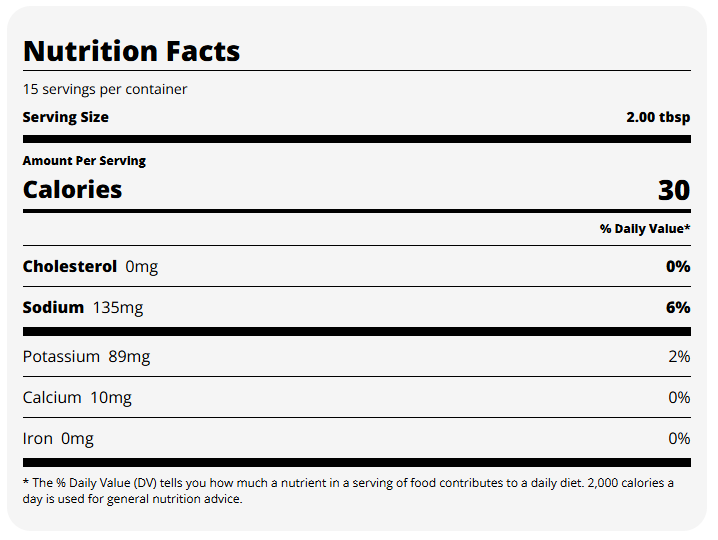Click the 135mg sodium amount
The image size is (718, 540).
118,307
